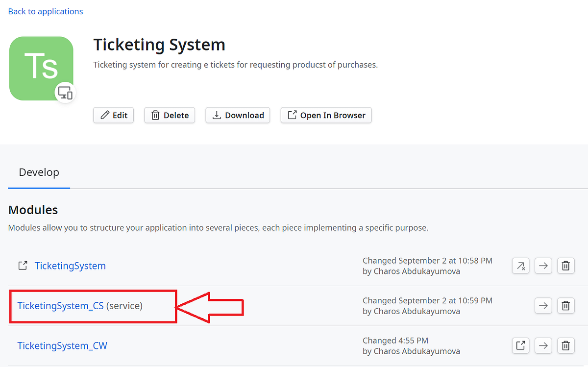Click the green Ts application thumbnail
Screen dimensions: 588x367
coord(41,68)
